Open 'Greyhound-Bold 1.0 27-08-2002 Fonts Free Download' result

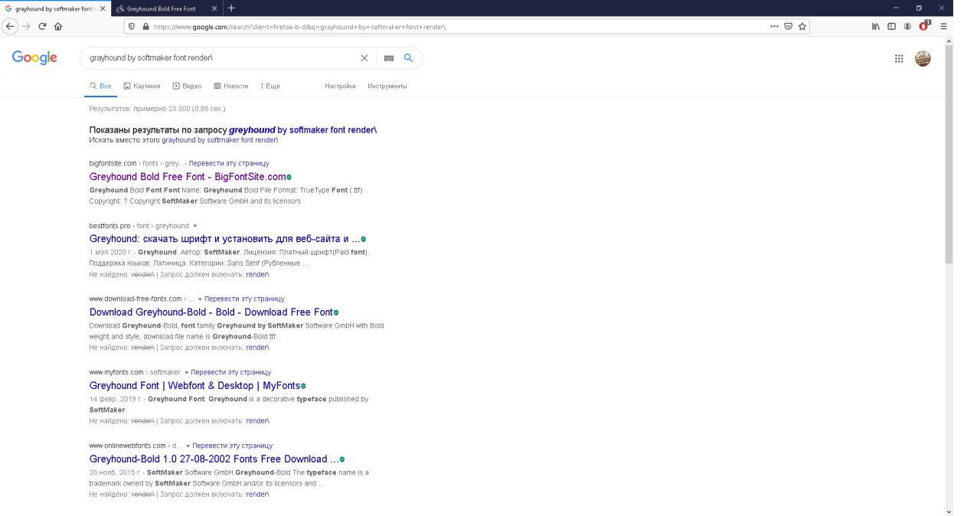coord(214,459)
